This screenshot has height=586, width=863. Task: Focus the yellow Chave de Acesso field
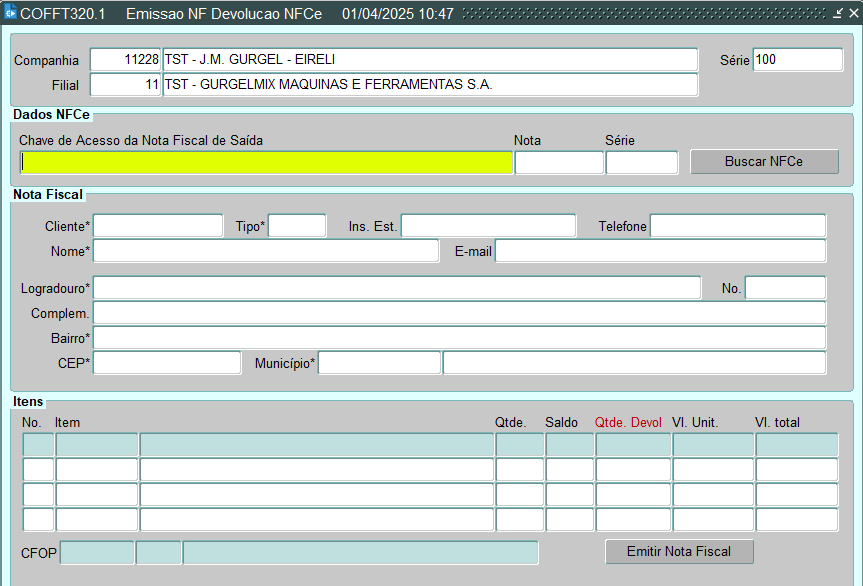click(266, 162)
